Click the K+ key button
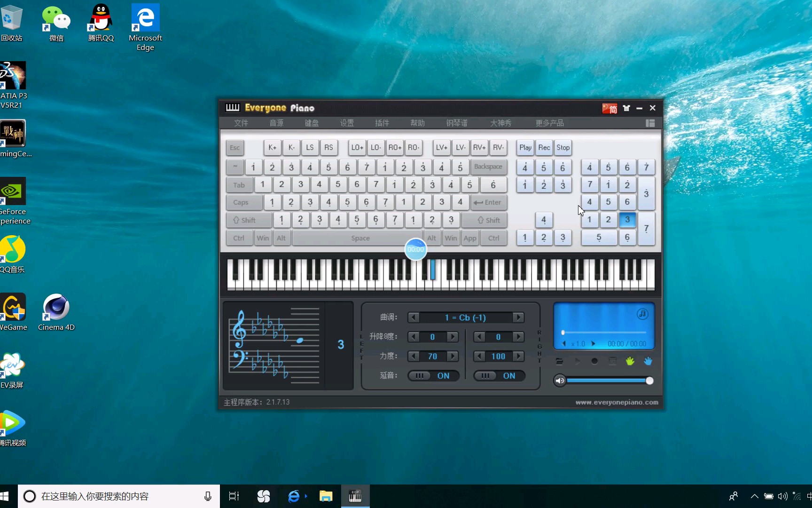Viewport: 812px width, 508px height. click(x=273, y=148)
